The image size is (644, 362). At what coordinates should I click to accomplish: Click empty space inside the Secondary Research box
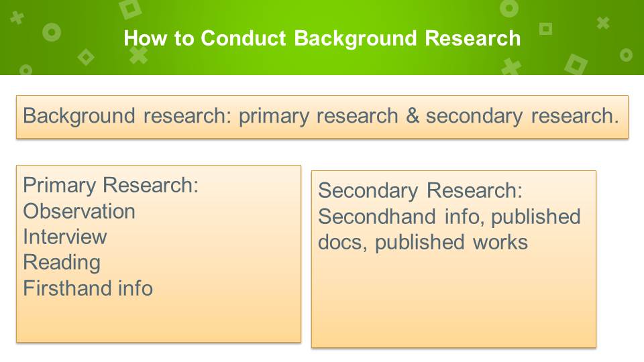click(x=453, y=302)
